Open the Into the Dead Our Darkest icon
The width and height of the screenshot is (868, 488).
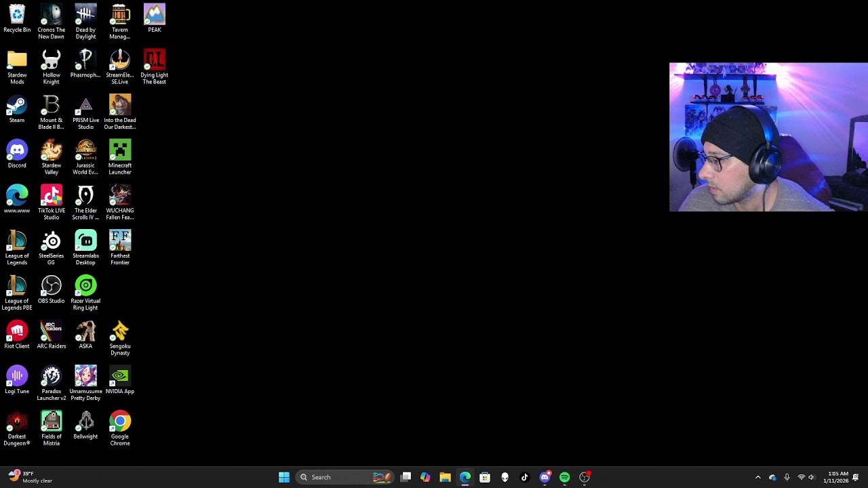tap(120, 113)
